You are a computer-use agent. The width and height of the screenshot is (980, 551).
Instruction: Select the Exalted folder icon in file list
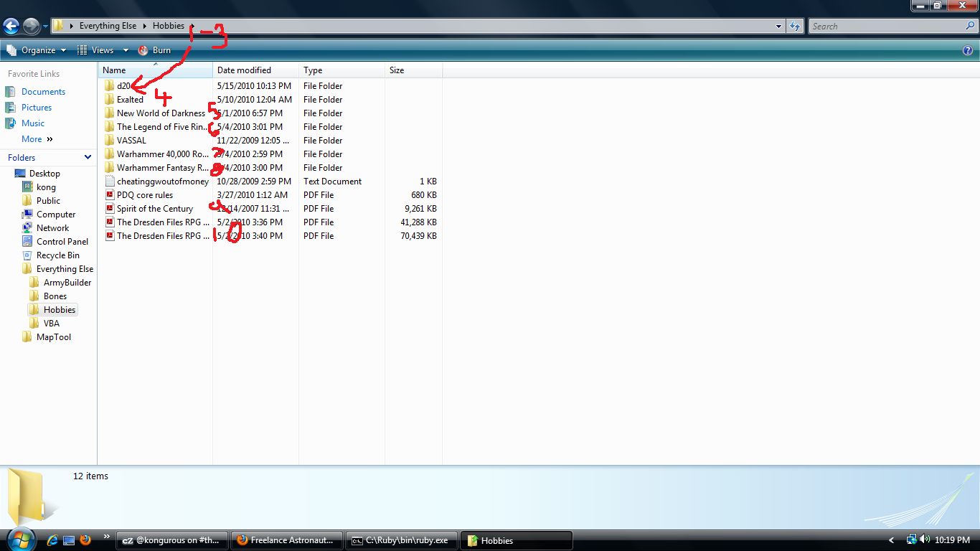pyautogui.click(x=109, y=100)
